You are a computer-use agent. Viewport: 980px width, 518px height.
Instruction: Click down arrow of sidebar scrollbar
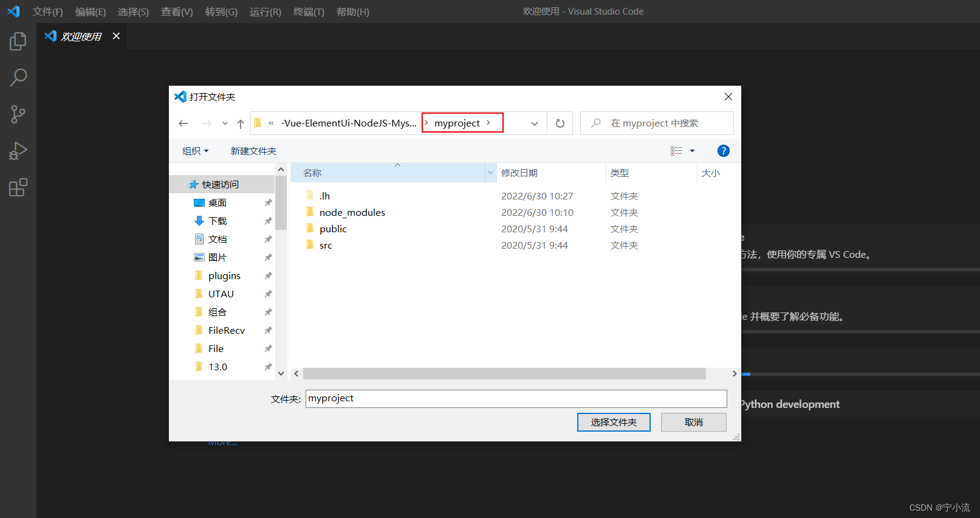click(281, 373)
